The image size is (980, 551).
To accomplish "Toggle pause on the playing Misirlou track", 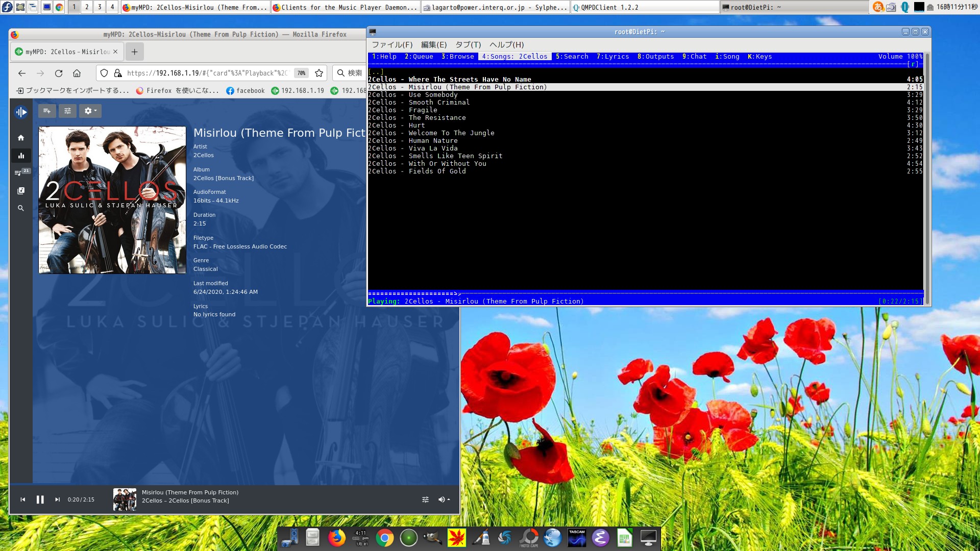I will (40, 499).
